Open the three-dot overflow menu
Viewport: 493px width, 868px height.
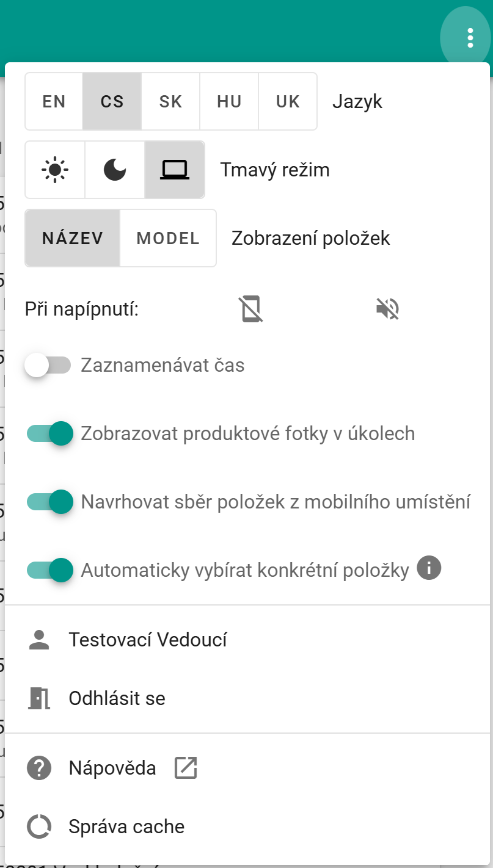(469, 37)
